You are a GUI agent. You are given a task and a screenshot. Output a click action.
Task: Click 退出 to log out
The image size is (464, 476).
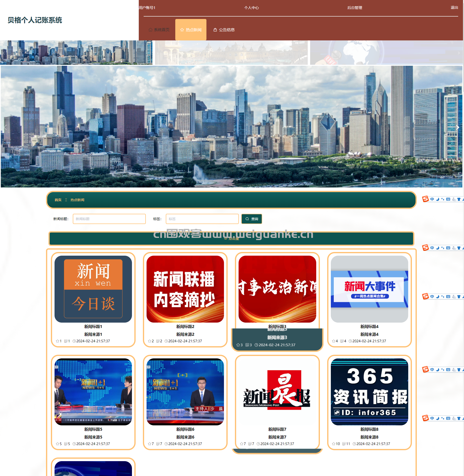tap(454, 8)
